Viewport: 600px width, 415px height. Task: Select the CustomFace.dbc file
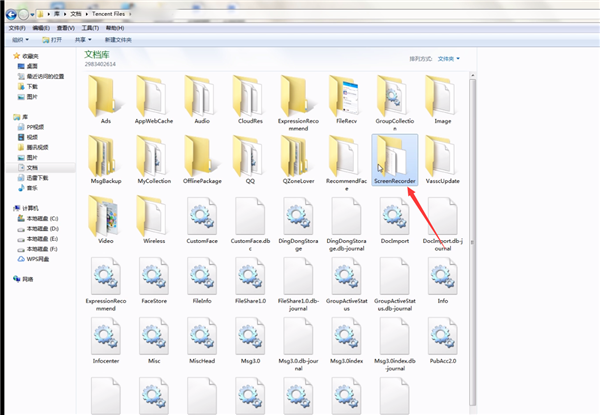point(250,224)
